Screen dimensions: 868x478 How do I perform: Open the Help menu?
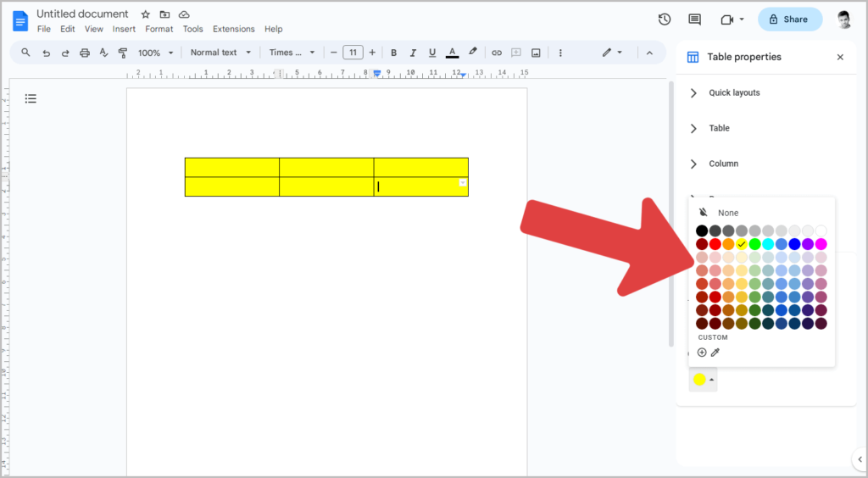point(274,29)
